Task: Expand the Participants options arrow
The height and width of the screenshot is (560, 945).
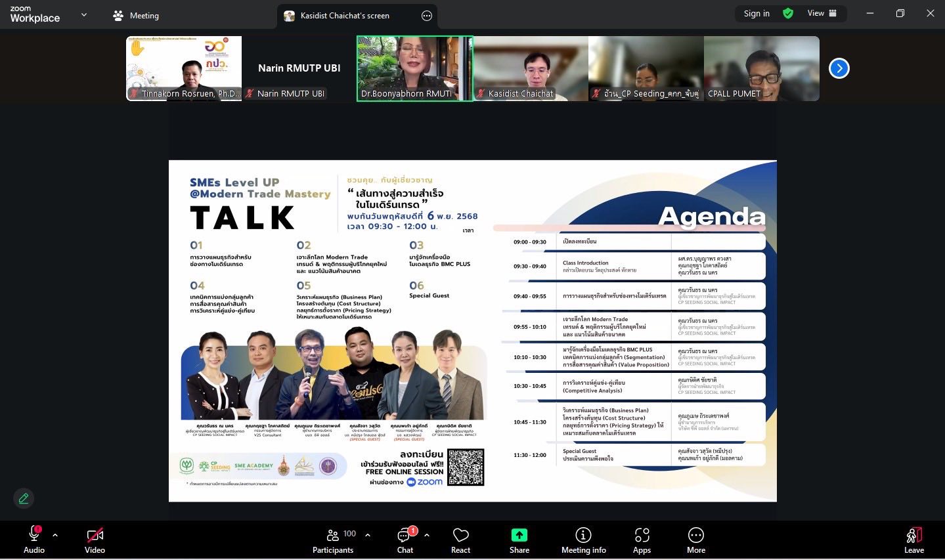Action: [x=368, y=535]
